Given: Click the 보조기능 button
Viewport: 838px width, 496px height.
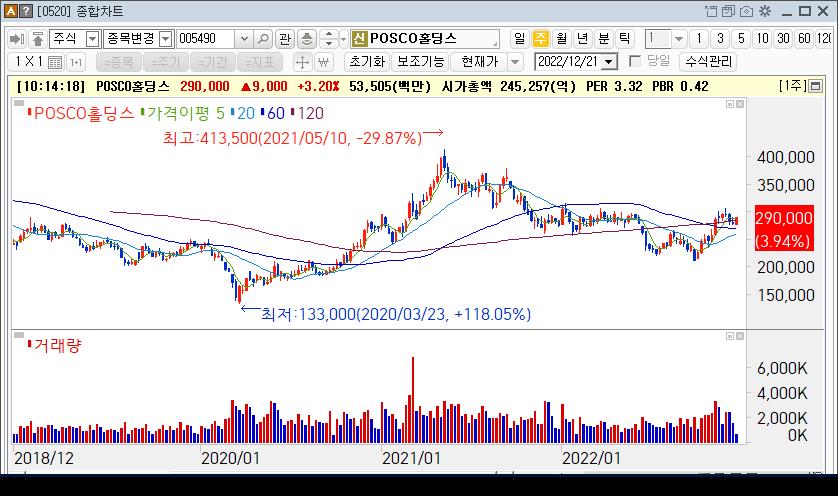Looking at the screenshot, I should coord(421,62).
